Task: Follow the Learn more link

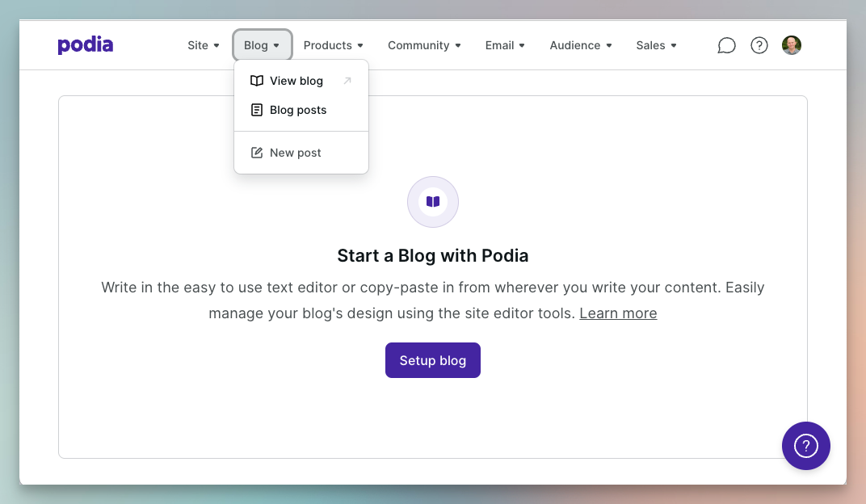Action: click(x=618, y=313)
